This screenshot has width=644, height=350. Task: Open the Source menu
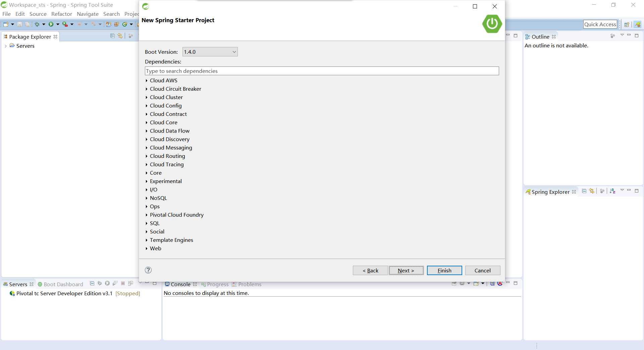(x=38, y=14)
